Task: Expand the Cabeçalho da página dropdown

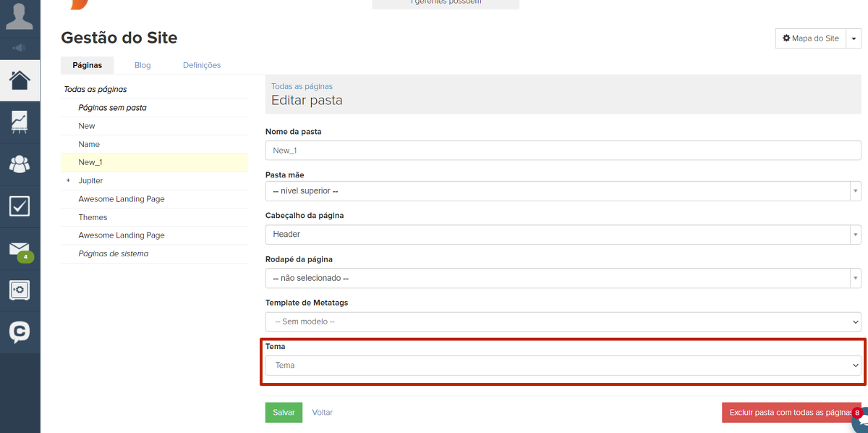Action: coord(563,235)
